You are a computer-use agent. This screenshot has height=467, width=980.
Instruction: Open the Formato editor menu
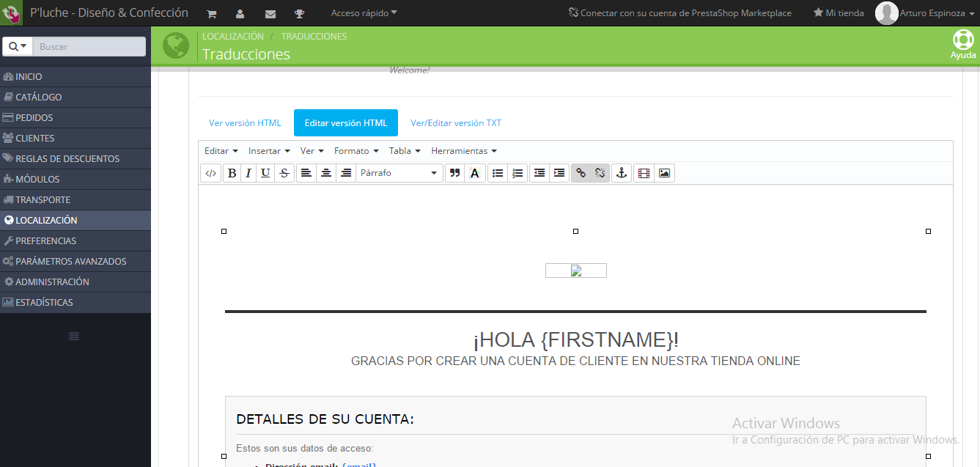point(356,151)
